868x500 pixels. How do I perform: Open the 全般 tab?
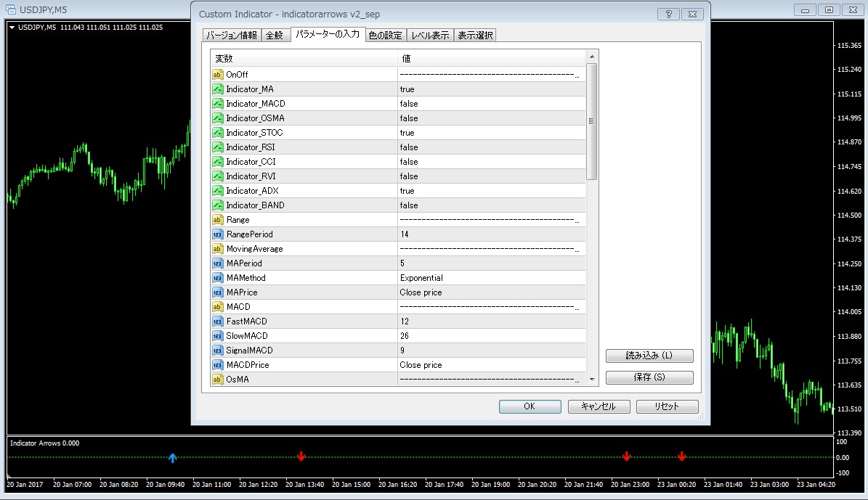click(275, 36)
